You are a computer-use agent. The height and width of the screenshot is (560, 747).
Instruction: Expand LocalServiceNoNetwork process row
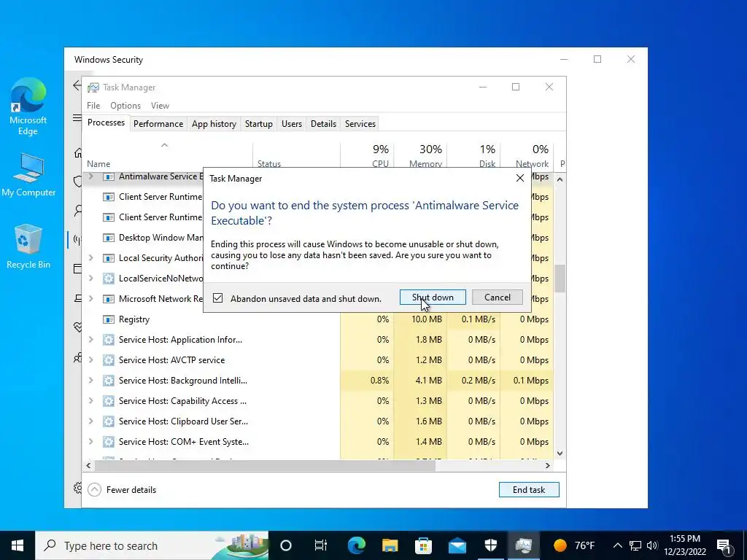pyautogui.click(x=91, y=278)
